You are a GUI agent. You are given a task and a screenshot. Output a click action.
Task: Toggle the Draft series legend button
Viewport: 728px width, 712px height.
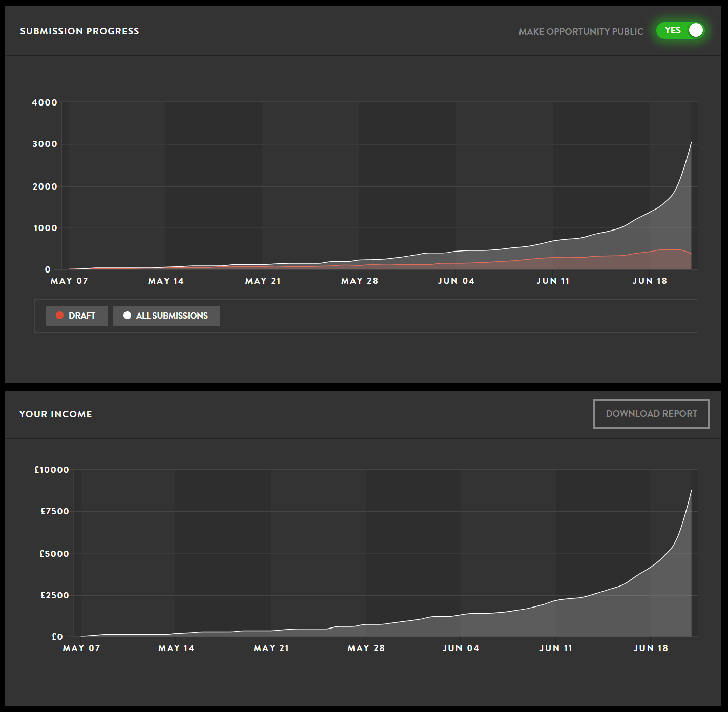click(x=76, y=316)
